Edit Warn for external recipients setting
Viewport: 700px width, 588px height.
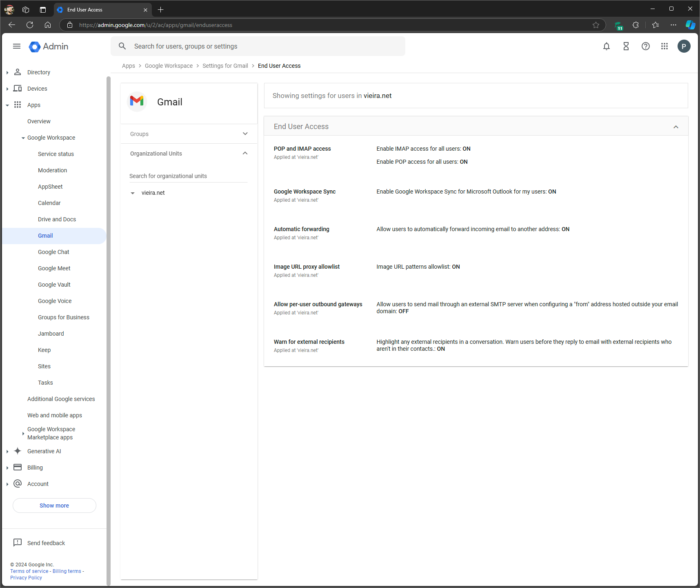(x=476, y=345)
